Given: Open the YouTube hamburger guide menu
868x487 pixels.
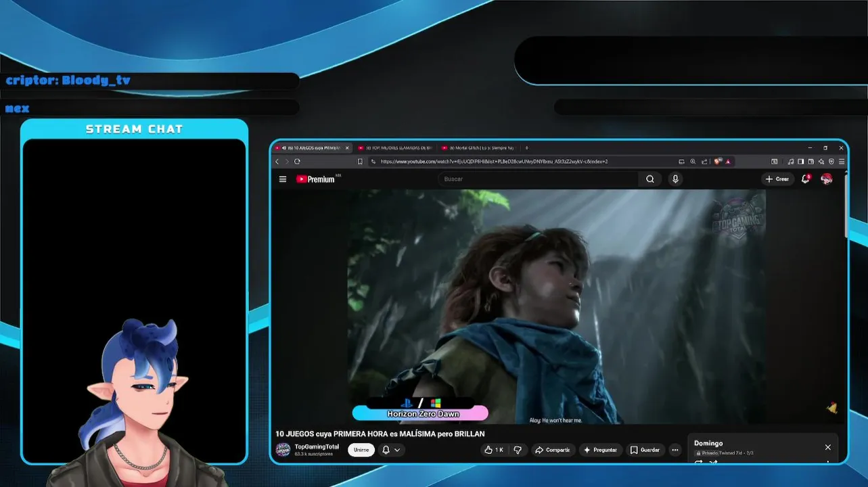Looking at the screenshot, I should pyautogui.click(x=283, y=179).
